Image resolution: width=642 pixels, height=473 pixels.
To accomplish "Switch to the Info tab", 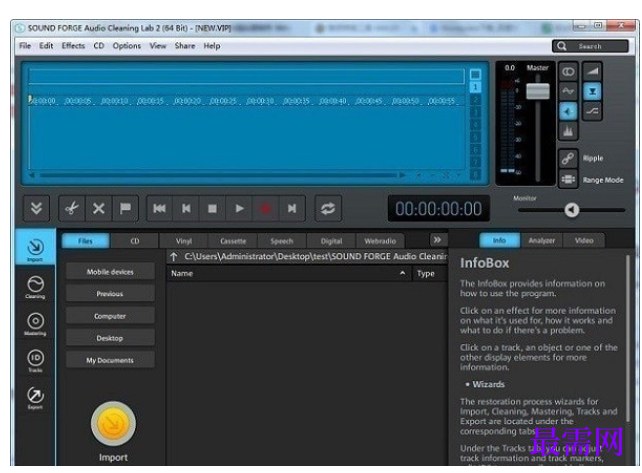I will [500, 240].
